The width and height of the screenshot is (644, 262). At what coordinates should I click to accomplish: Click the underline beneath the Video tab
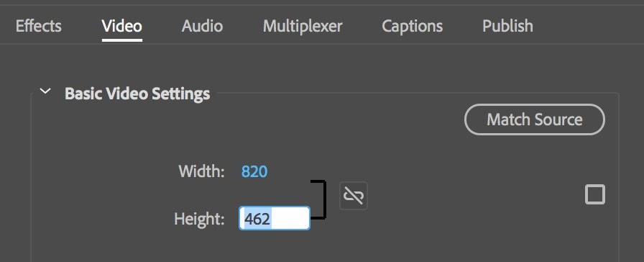[122, 40]
